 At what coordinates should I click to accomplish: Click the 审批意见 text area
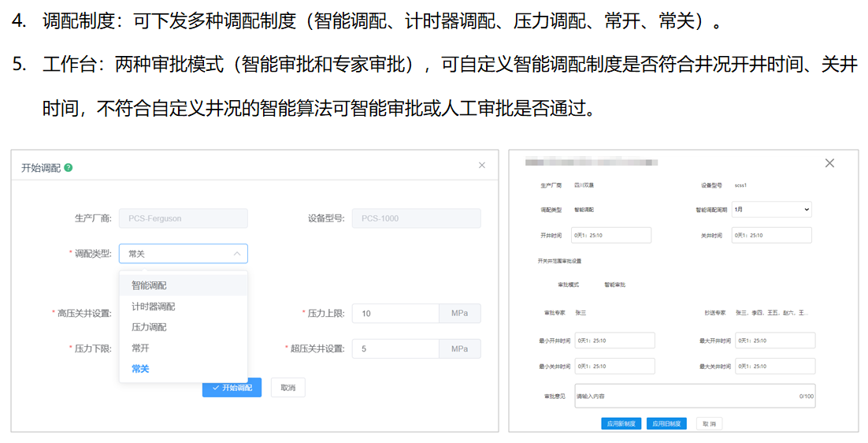point(685,396)
